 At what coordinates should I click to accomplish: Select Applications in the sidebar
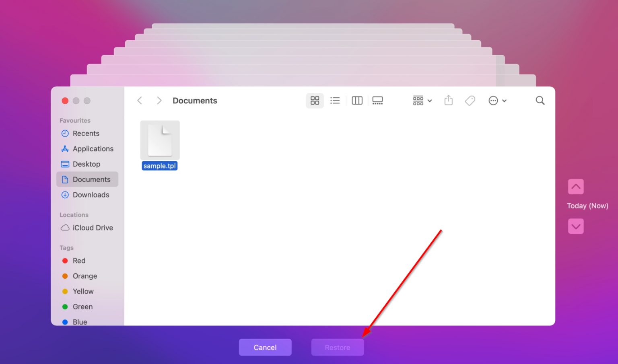click(93, 148)
